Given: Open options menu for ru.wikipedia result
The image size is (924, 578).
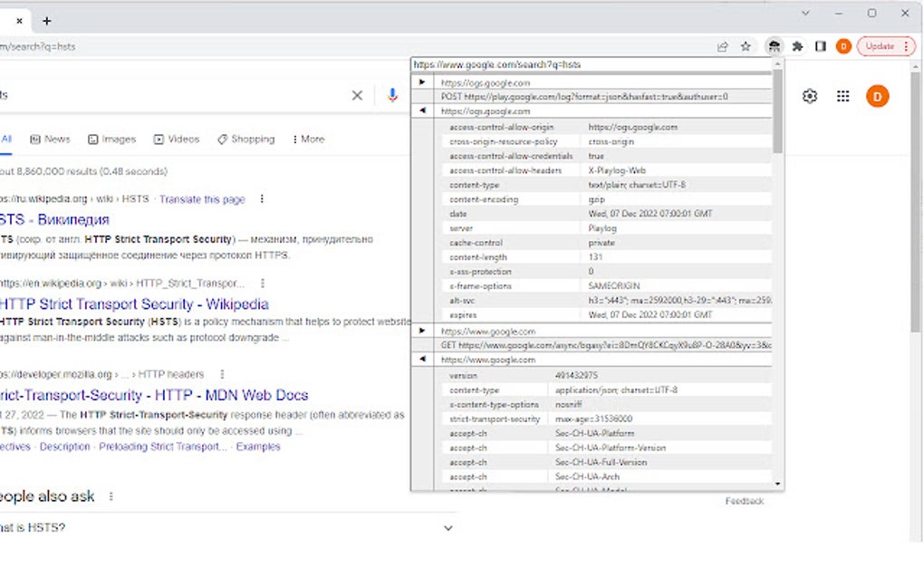Looking at the screenshot, I should point(262,199).
